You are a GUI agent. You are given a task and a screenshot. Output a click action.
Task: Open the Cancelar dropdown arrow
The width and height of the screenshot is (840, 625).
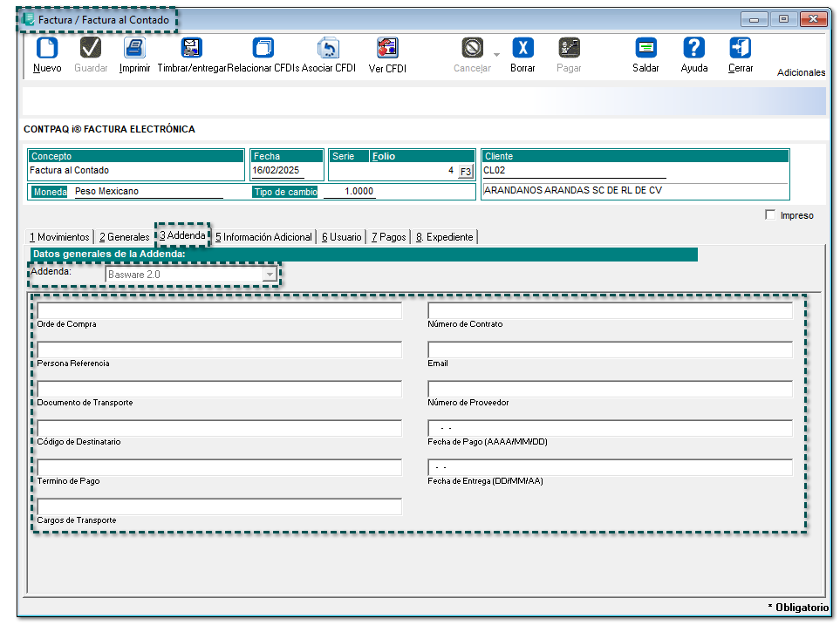click(x=497, y=55)
